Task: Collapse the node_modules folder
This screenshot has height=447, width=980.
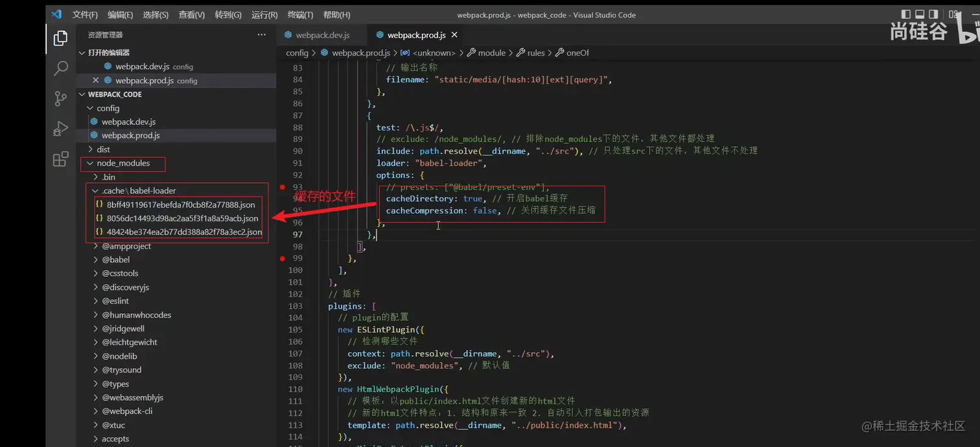Action: coord(176,163)
